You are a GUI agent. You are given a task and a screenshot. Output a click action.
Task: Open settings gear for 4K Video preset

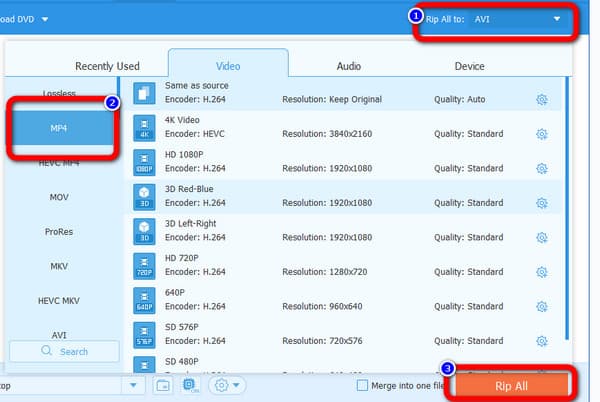541,134
